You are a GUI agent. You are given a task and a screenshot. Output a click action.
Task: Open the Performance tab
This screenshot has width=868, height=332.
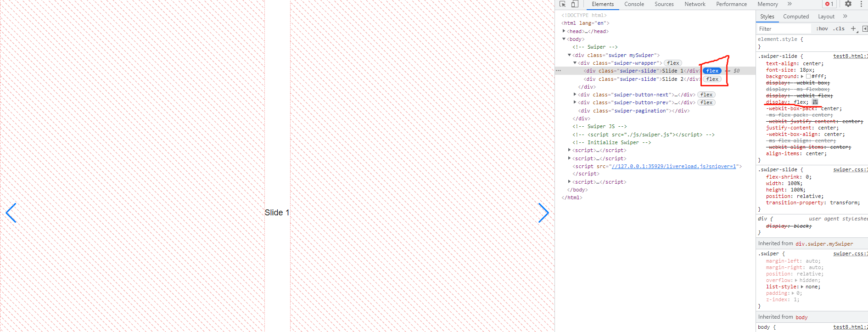tap(732, 4)
